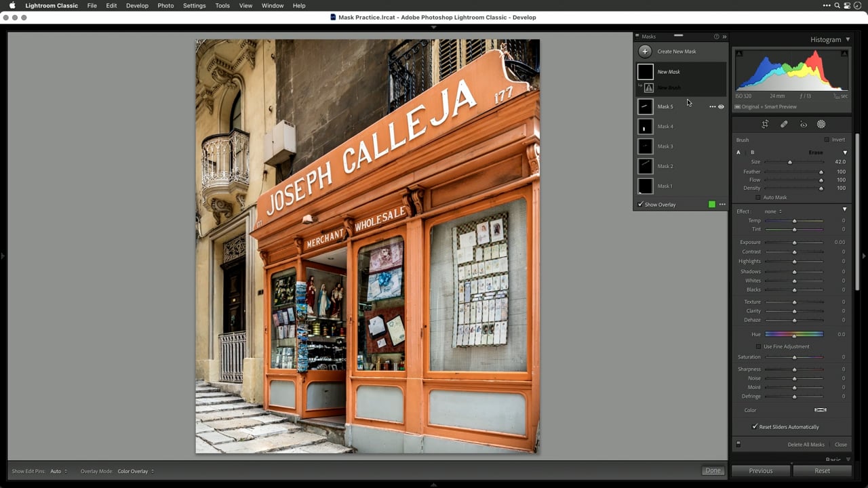Open the Apple menu
This screenshot has height=488, width=868.
pyautogui.click(x=12, y=5)
